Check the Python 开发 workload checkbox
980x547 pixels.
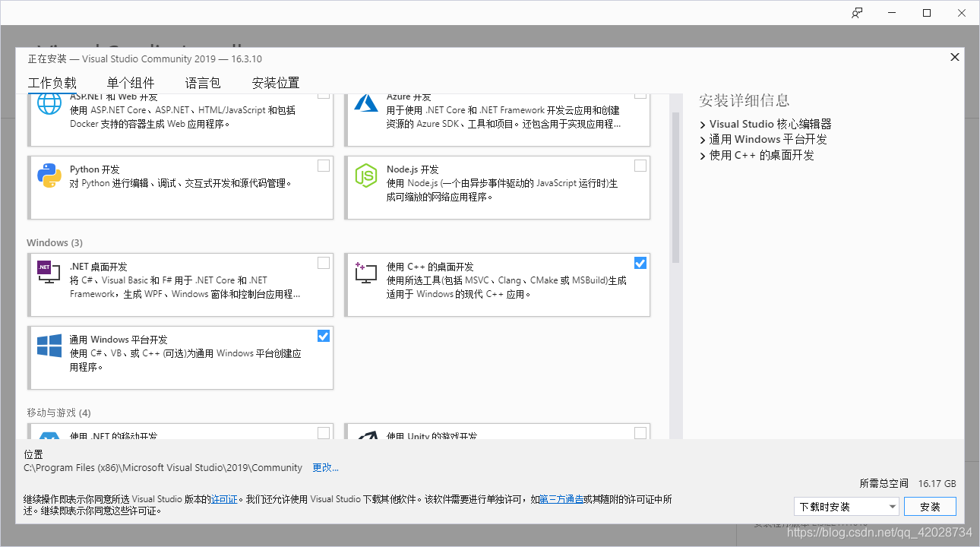(x=324, y=166)
